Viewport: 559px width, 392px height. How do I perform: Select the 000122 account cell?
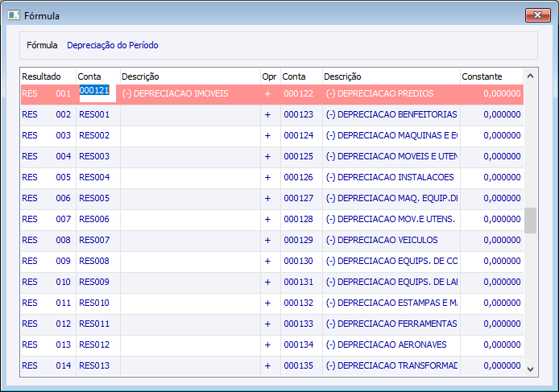pos(301,93)
